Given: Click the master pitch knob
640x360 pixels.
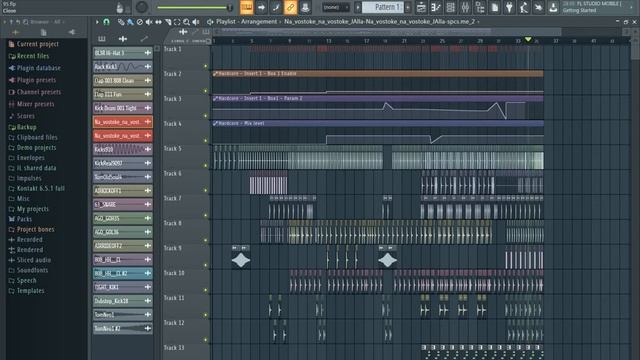Looking at the screenshot, I should click(x=142, y=7).
